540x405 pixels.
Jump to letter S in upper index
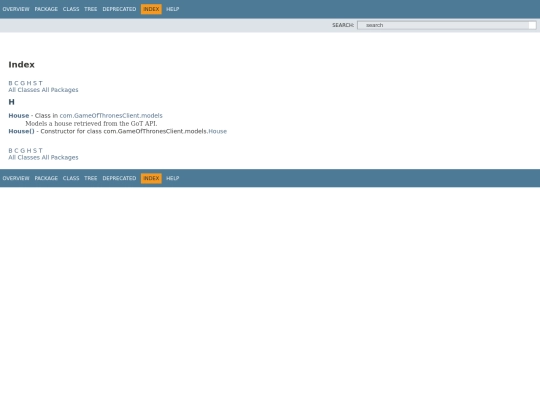pos(35,83)
